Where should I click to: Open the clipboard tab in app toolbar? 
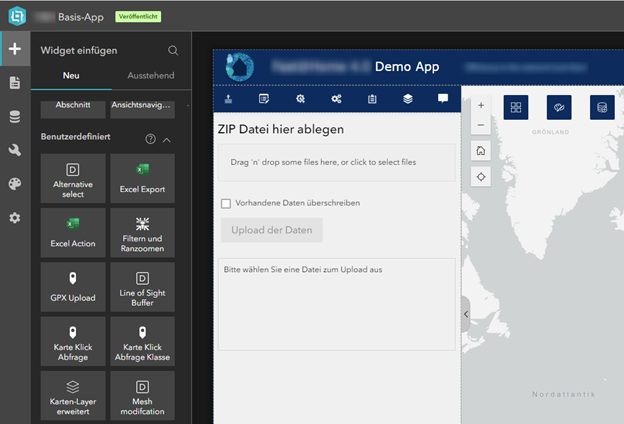point(372,99)
